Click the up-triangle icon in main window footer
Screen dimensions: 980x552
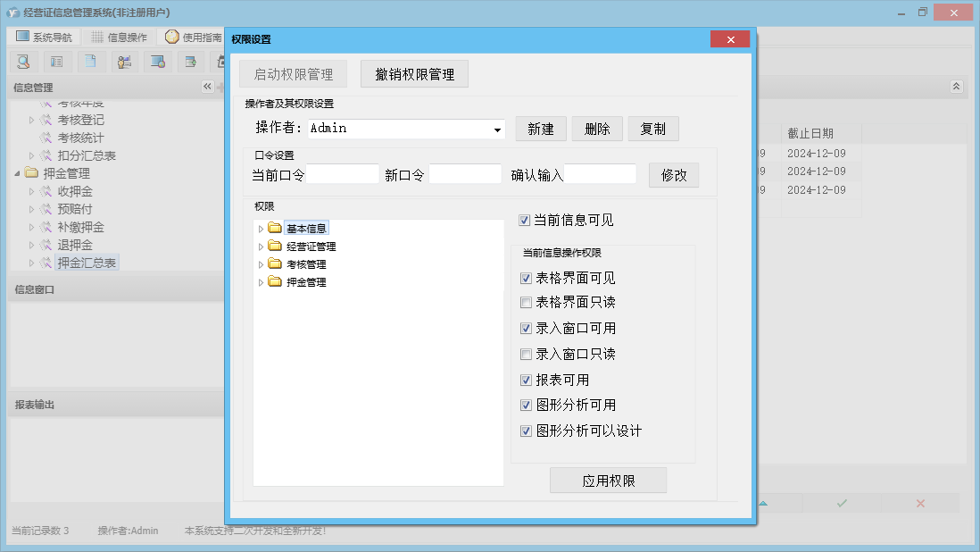[x=763, y=503]
